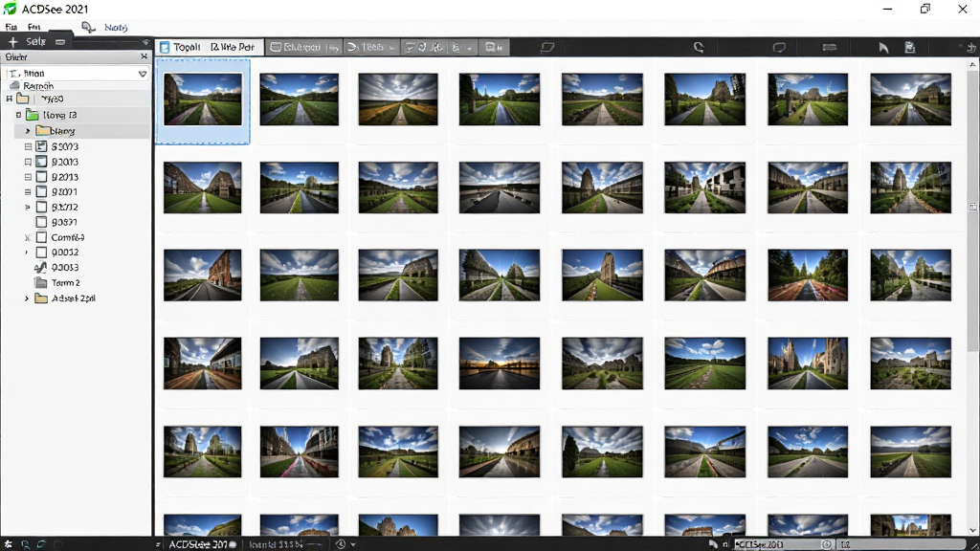Click the far-right icon on the dark toolbar
The height and width of the screenshot is (551, 980).
tap(970, 48)
